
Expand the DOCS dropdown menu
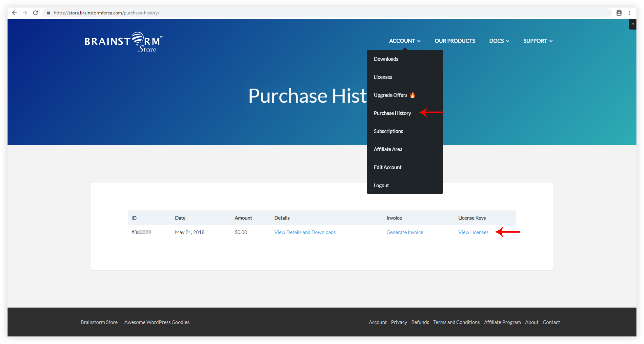click(499, 41)
